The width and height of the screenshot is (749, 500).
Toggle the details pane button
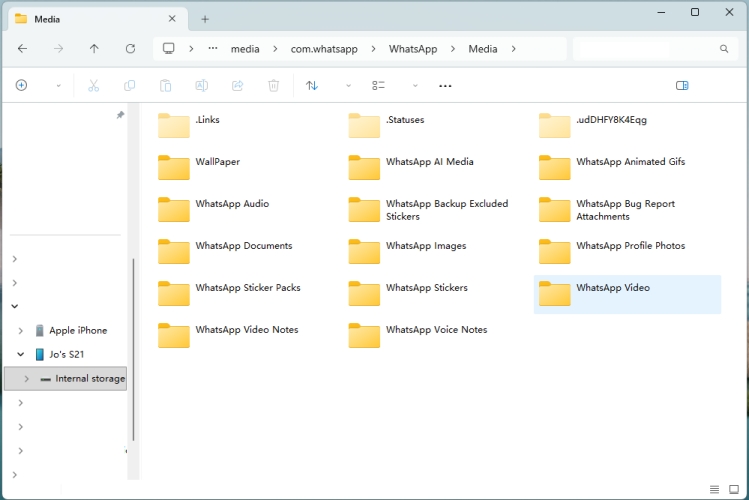682,86
